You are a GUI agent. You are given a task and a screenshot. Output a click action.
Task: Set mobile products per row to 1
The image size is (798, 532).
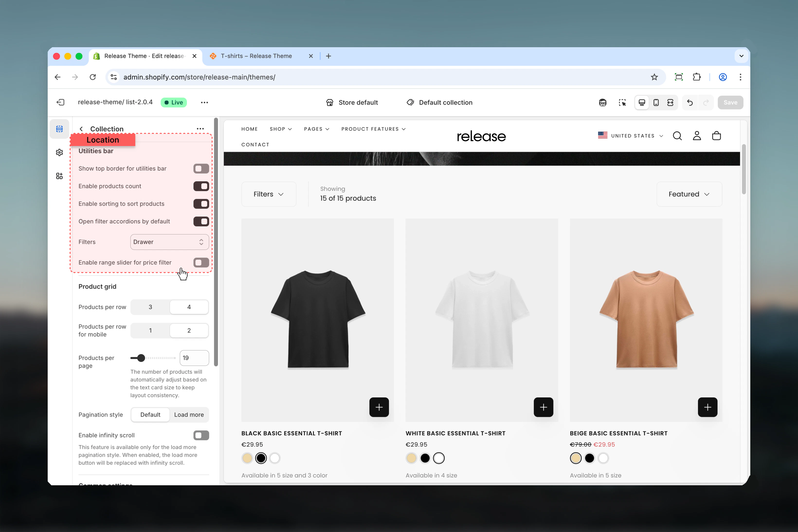[150, 330]
